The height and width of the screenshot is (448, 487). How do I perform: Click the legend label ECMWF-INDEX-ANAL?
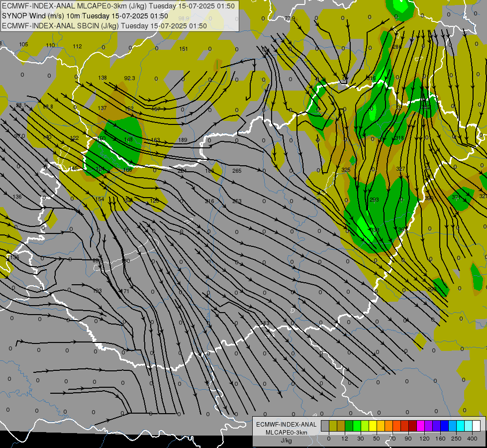pyautogui.click(x=287, y=425)
